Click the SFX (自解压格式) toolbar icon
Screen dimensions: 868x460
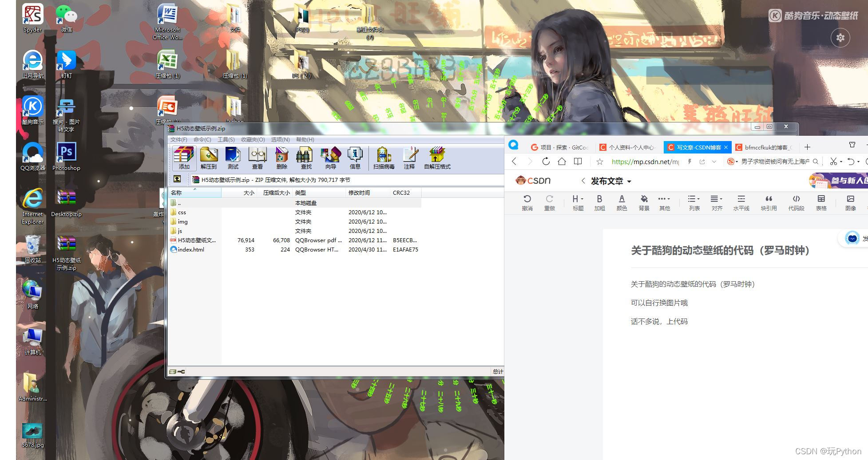coord(437,158)
